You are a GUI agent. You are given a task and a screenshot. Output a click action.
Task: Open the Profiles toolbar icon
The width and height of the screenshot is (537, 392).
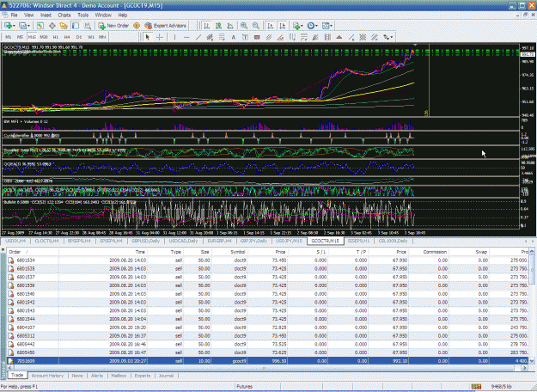click(x=22, y=26)
